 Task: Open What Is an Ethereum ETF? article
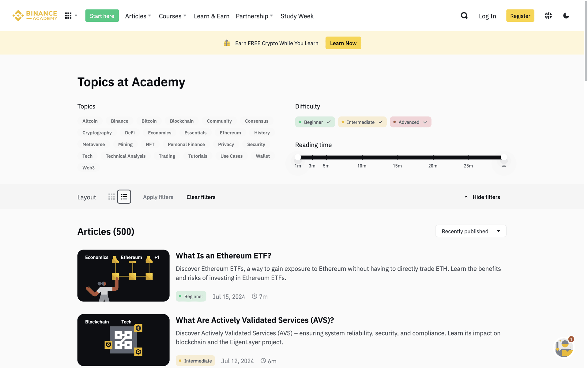tap(223, 255)
